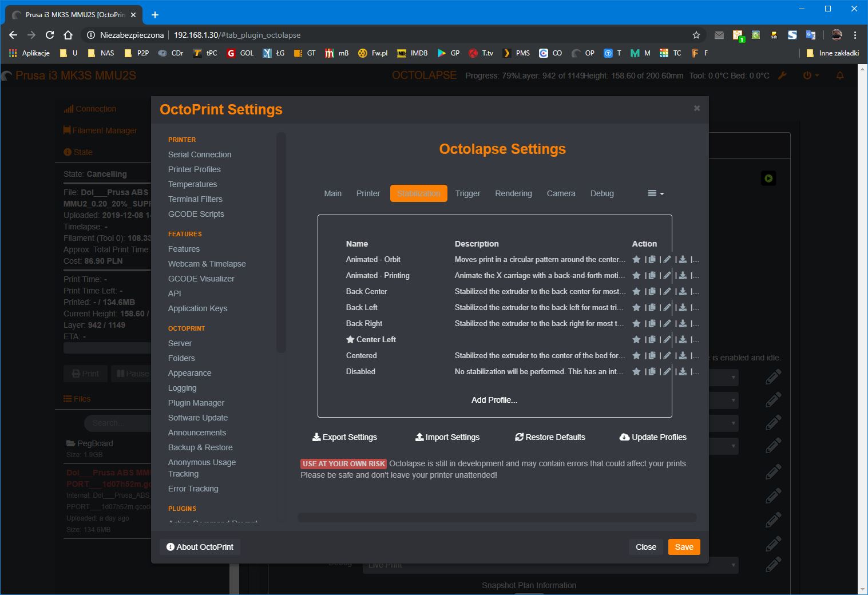
Task: Open the Octolapse settings hamburger dropdown
Action: tap(656, 193)
